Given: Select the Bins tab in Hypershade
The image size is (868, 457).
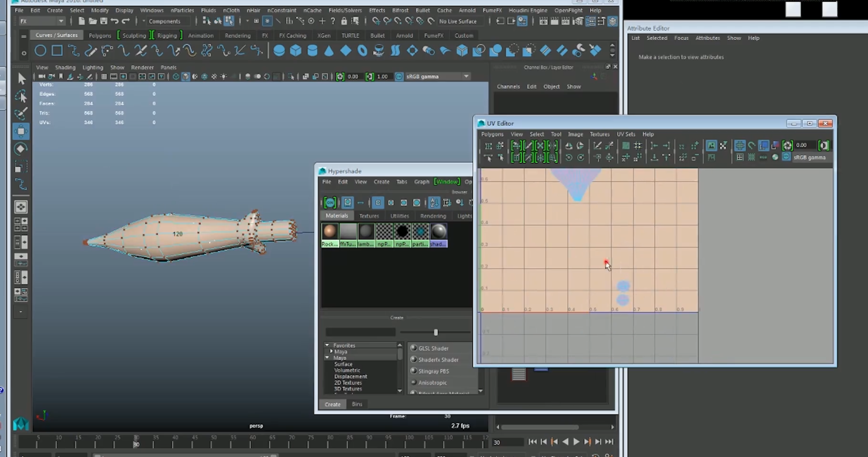Looking at the screenshot, I should pyautogui.click(x=357, y=404).
